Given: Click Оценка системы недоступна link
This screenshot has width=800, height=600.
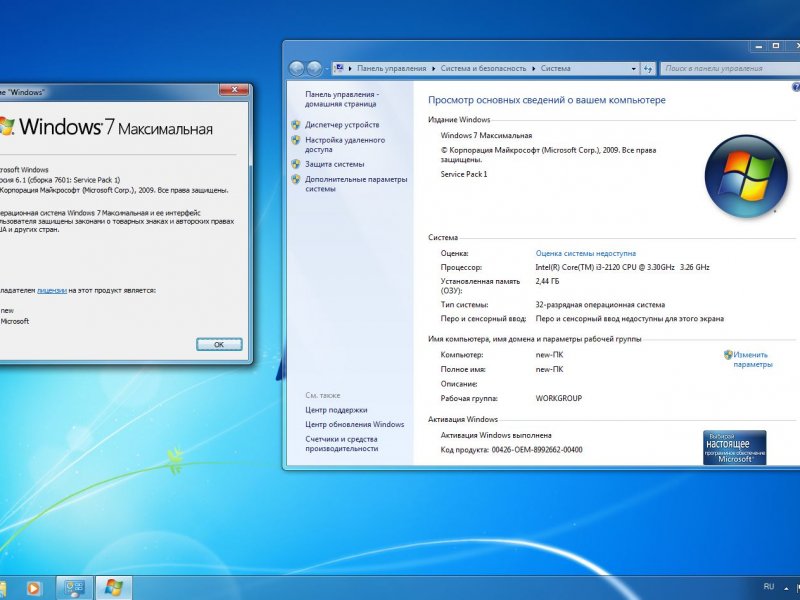Looking at the screenshot, I should [586, 253].
